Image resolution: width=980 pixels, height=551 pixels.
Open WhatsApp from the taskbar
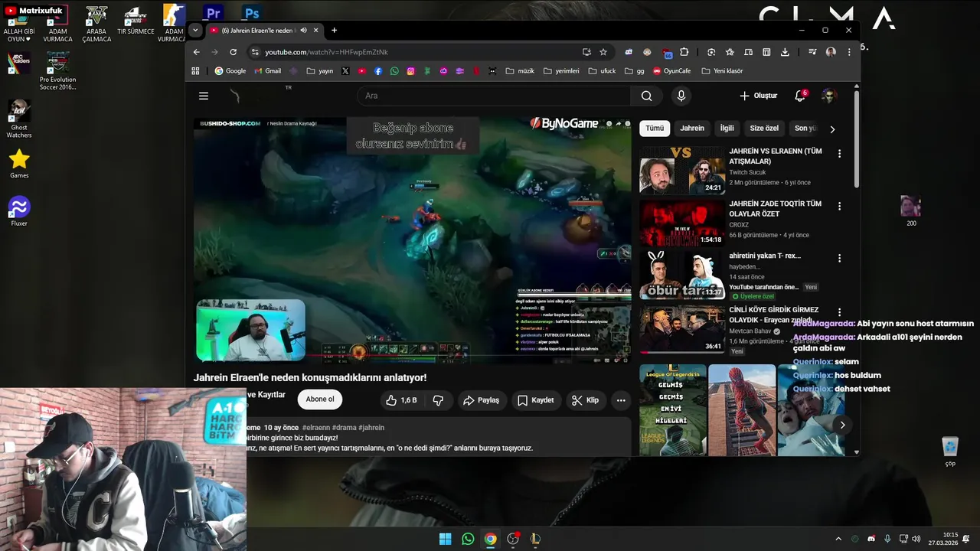468,539
